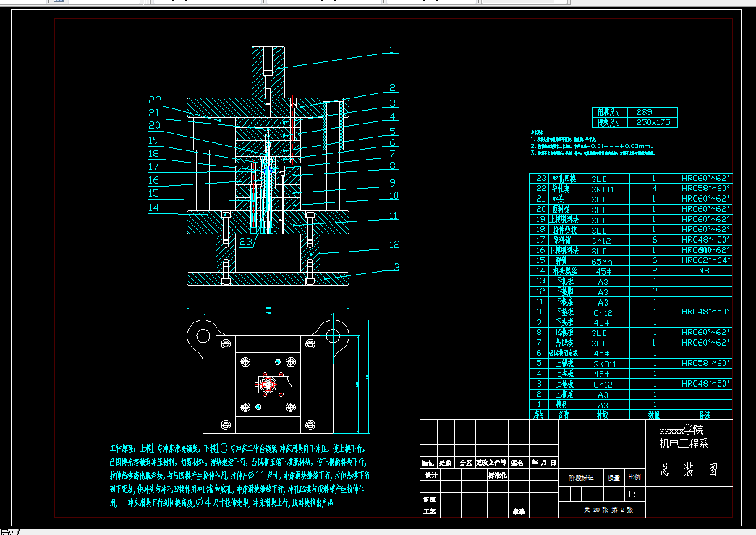Click the '弹簧' part name in row 15
This screenshot has width=756, height=535.
click(x=561, y=261)
